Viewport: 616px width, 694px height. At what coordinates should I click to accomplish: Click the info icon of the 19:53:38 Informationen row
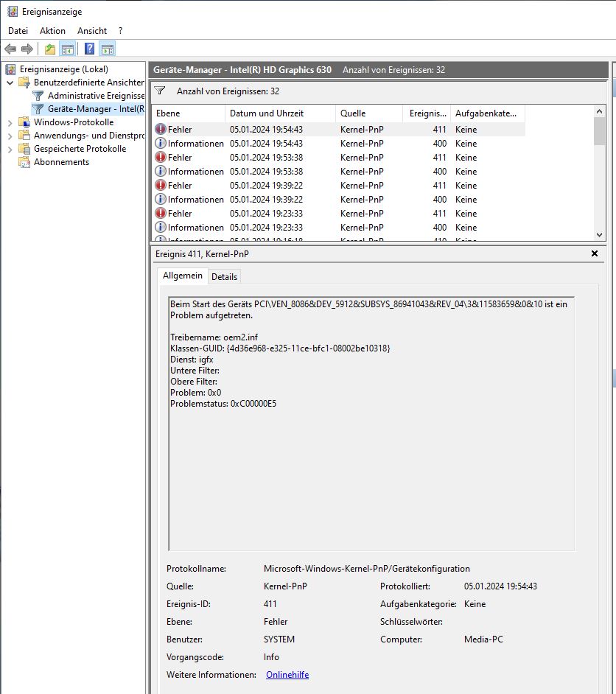coord(160,171)
